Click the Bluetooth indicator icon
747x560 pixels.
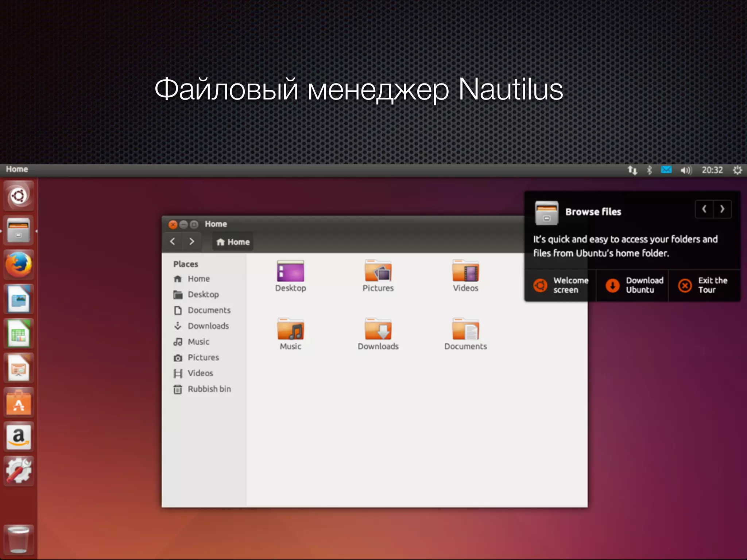point(649,170)
